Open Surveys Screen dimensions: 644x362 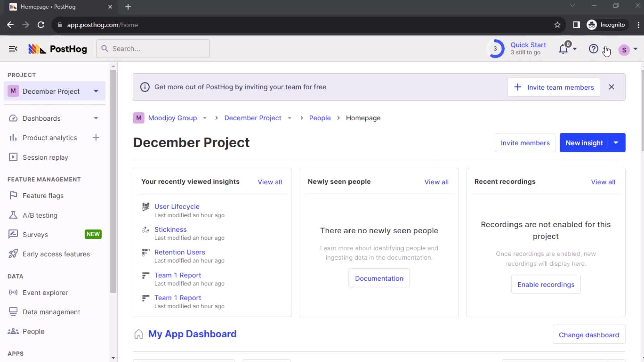tap(35, 235)
